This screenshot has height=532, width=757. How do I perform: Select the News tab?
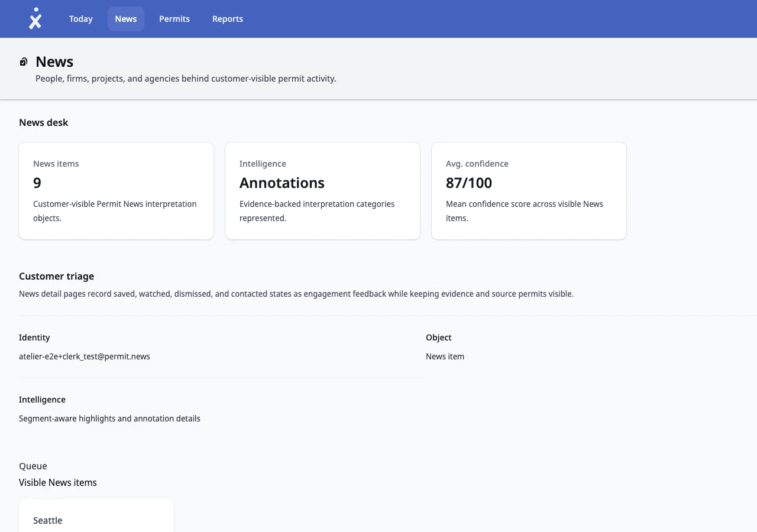[126, 19]
